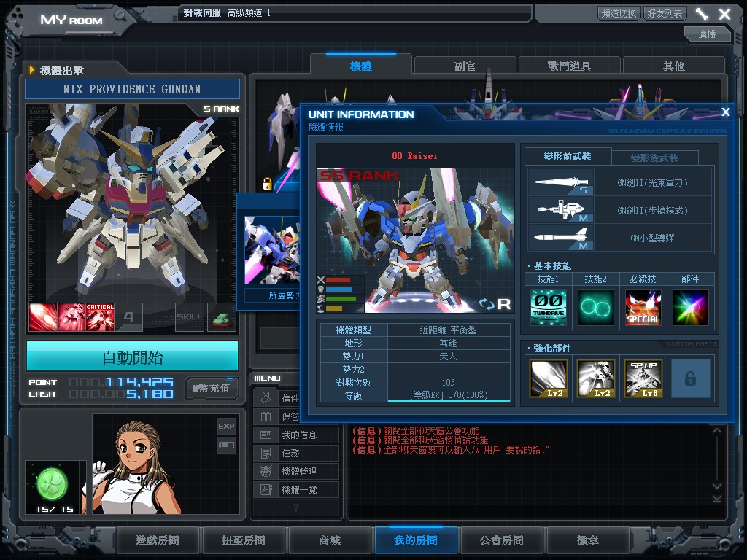Click the 00 Raiser thumbnail behind the dialog
747x560 pixels.
coord(272,251)
